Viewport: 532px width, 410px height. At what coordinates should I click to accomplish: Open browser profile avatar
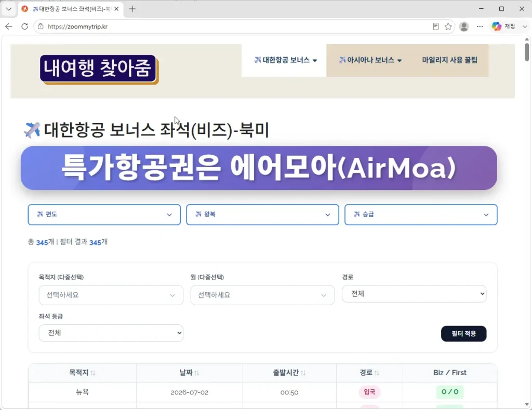(464, 26)
